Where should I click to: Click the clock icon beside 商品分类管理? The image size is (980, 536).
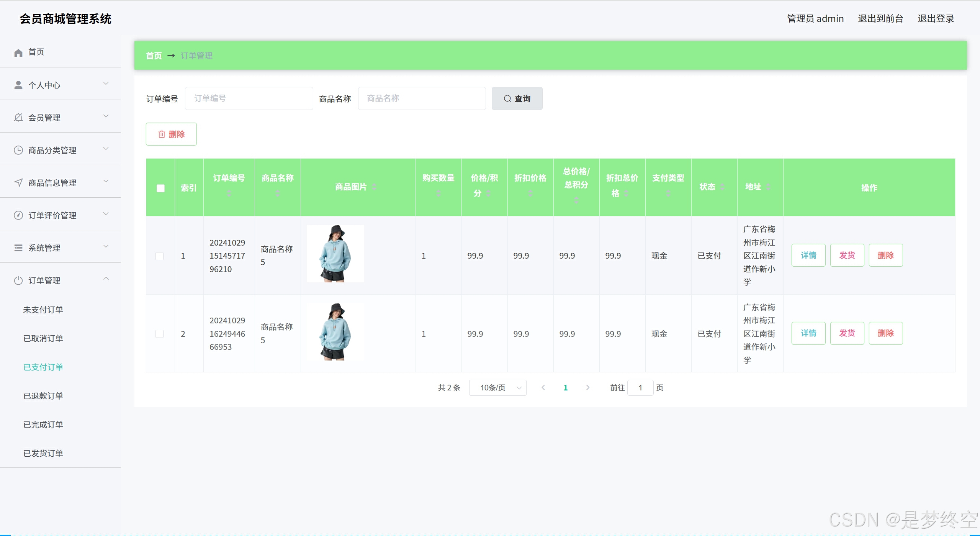(18, 150)
